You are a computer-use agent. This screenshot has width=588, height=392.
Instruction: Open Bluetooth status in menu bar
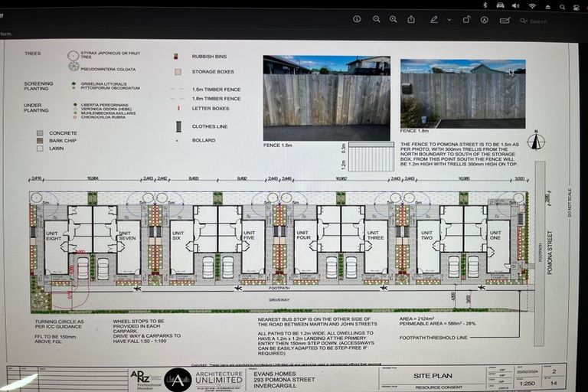coord(485,5)
